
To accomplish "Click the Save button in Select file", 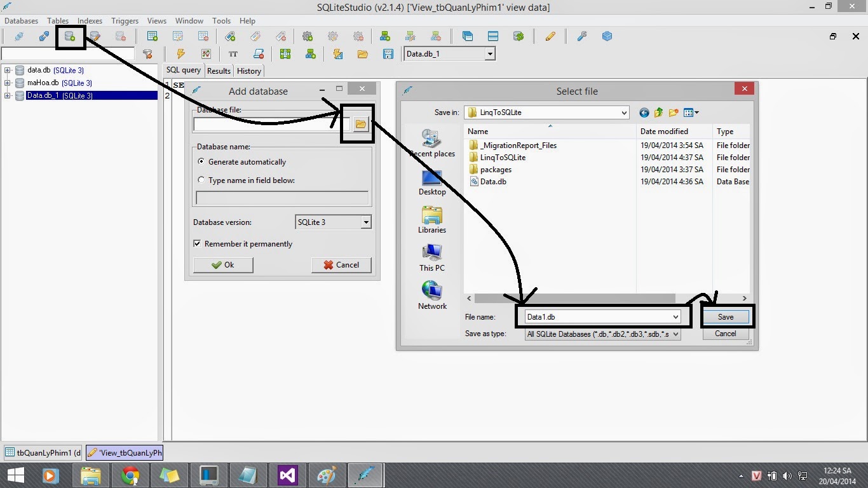I will click(x=726, y=316).
